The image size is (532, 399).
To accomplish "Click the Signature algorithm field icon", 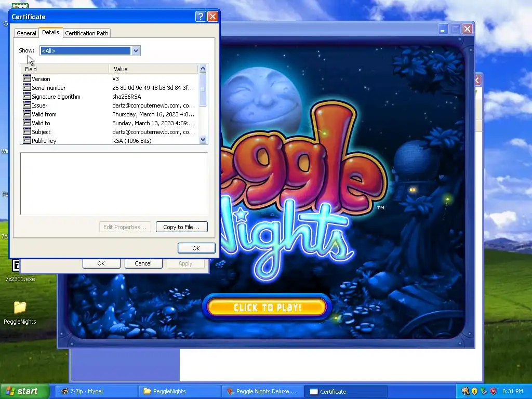I will [x=27, y=96].
